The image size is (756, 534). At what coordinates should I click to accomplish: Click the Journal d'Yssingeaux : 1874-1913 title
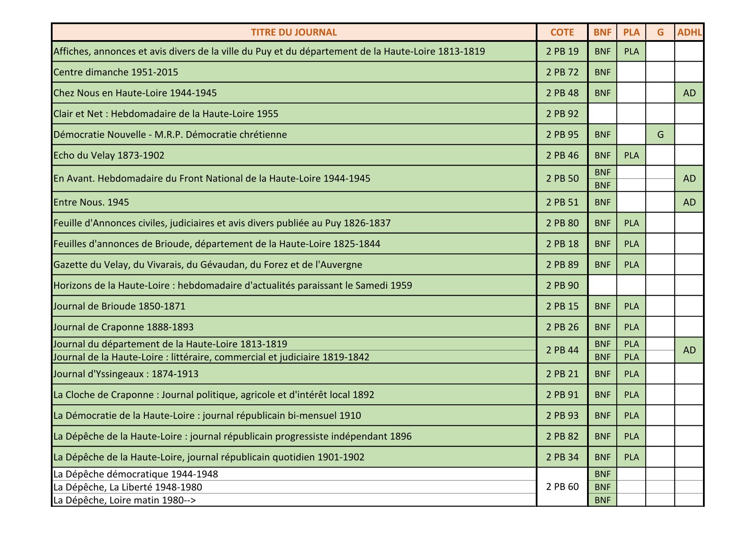[x=126, y=374]
